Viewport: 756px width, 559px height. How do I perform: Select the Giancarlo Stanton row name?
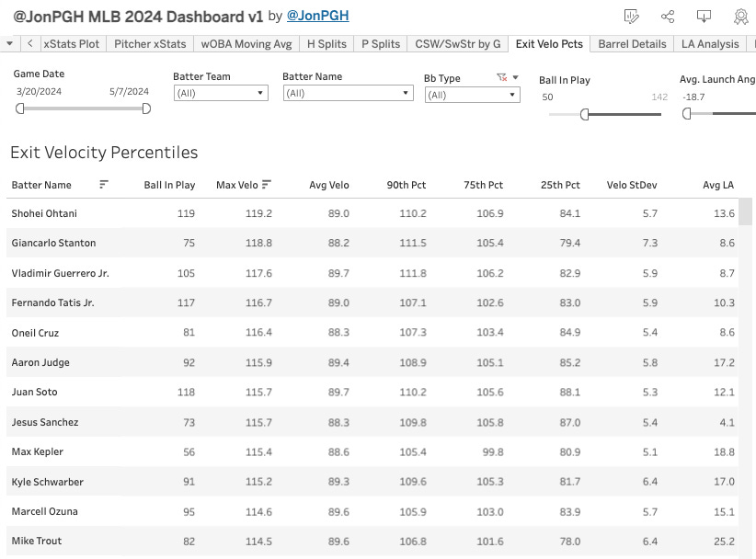53,243
